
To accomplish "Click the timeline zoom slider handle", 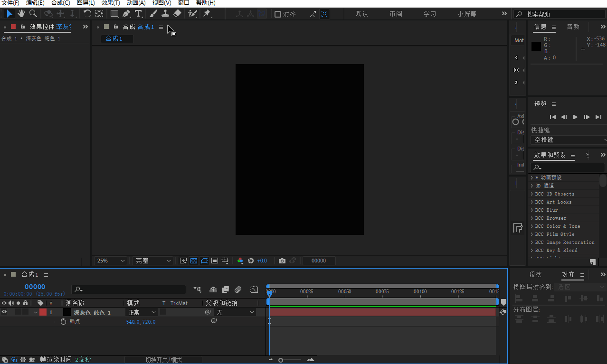I will [x=281, y=360].
